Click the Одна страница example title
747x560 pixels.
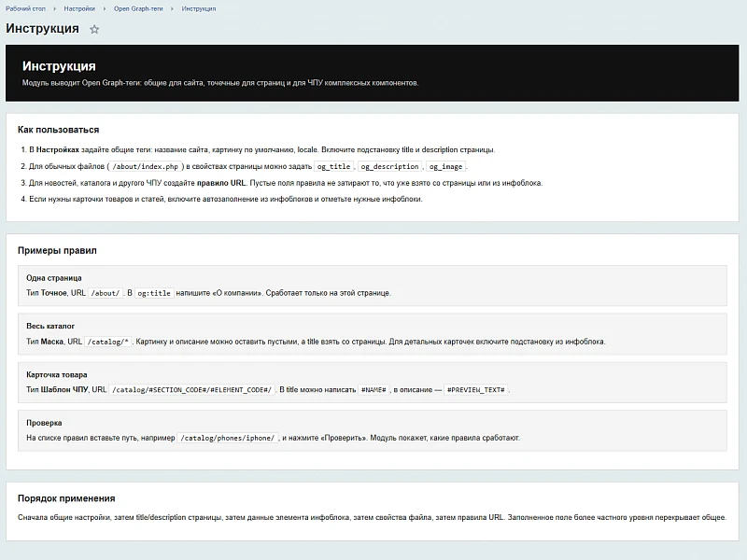54,278
